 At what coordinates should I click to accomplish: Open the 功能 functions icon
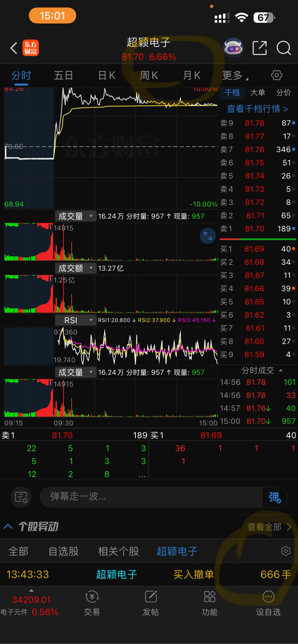point(210,603)
